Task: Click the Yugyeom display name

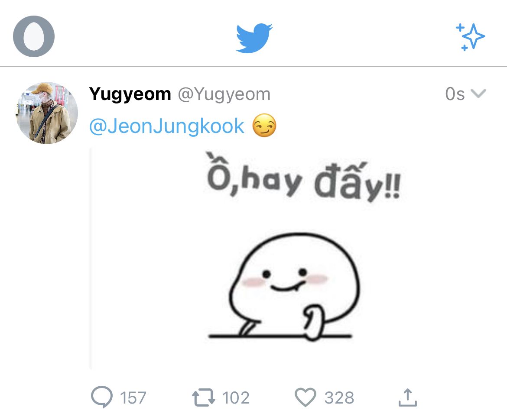Action: coord(130,94)
